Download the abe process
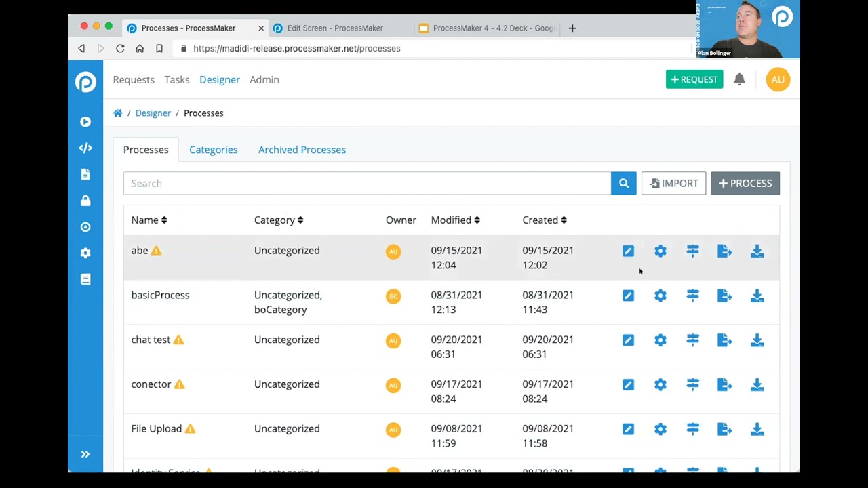 (757, 251)
